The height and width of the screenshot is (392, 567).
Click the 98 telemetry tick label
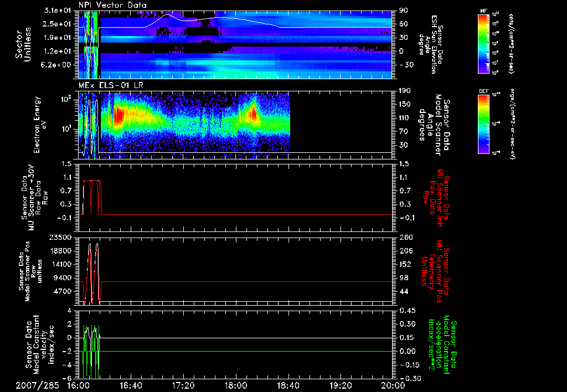coord(404,278)
